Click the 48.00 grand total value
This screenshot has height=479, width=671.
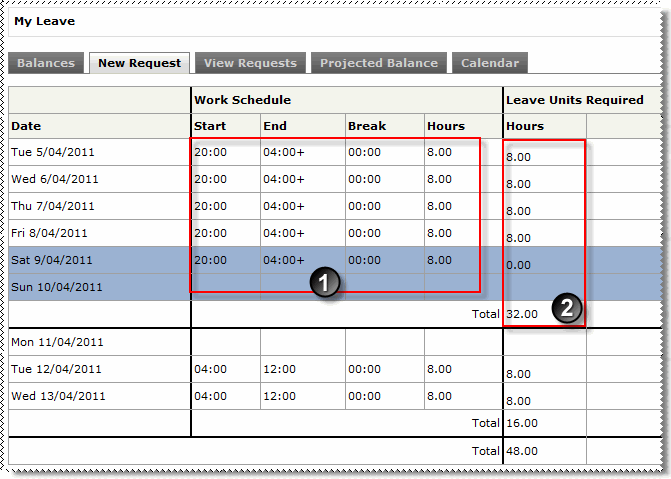(x=522, y=451)
